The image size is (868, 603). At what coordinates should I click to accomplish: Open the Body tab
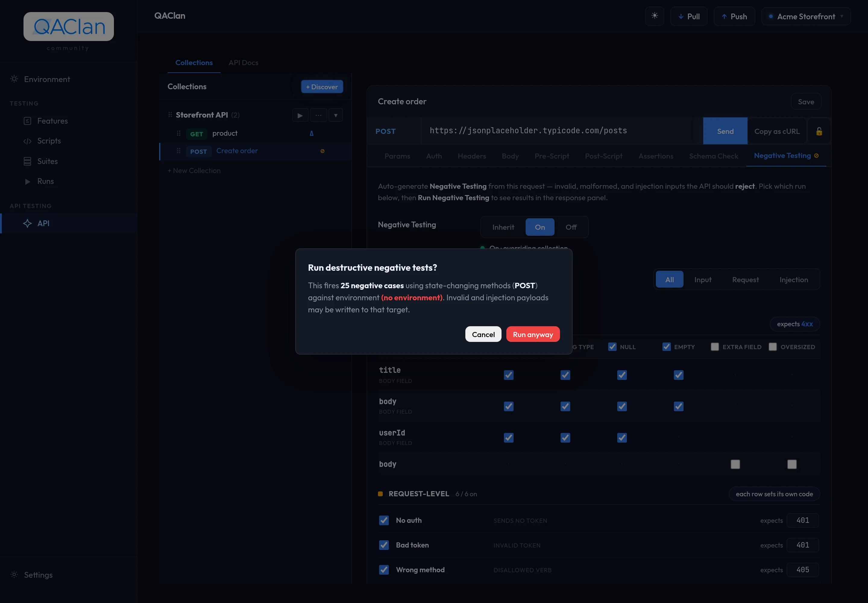click(x=510, y=156)
